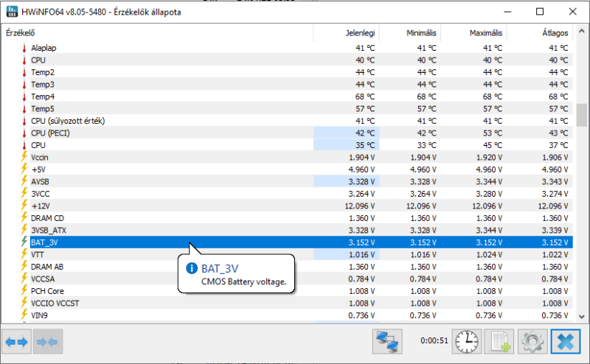Image resolution: width=590 pixels, height=364 pixels.
Task: Open the network remote monitoring icon
Action: coord(387,341)
